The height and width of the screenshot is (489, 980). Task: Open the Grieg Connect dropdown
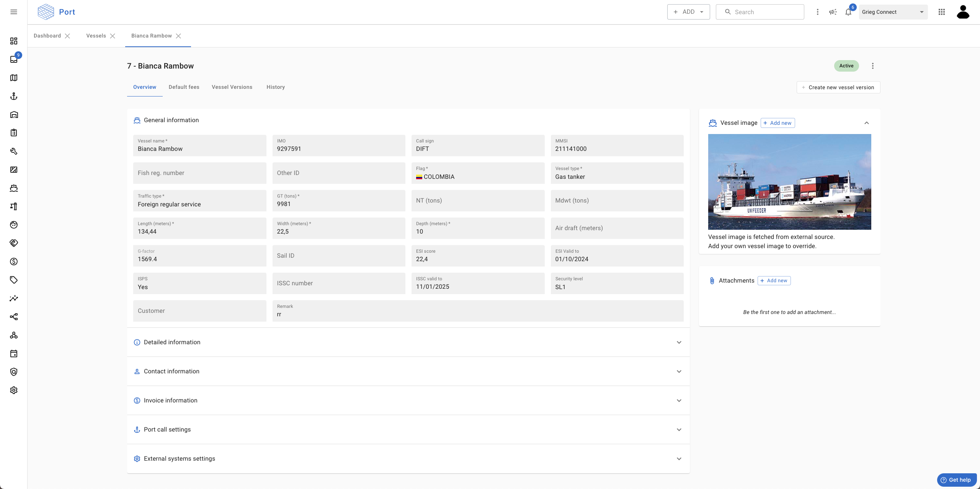click(893, 12)
